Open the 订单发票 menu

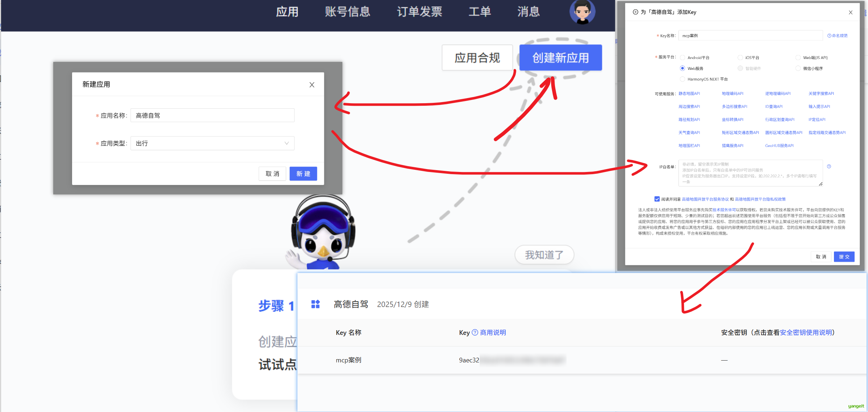tap(419, 12)
